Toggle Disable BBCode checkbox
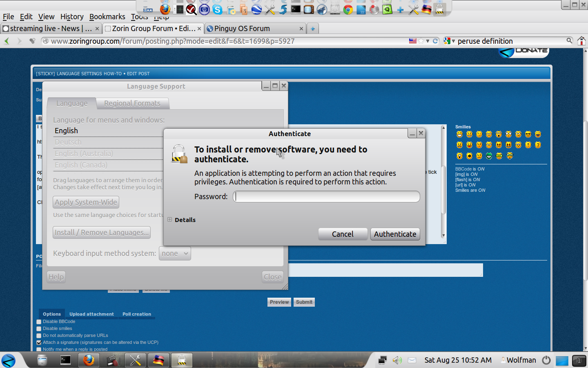The image size is (588, 368). click(39, 322)
